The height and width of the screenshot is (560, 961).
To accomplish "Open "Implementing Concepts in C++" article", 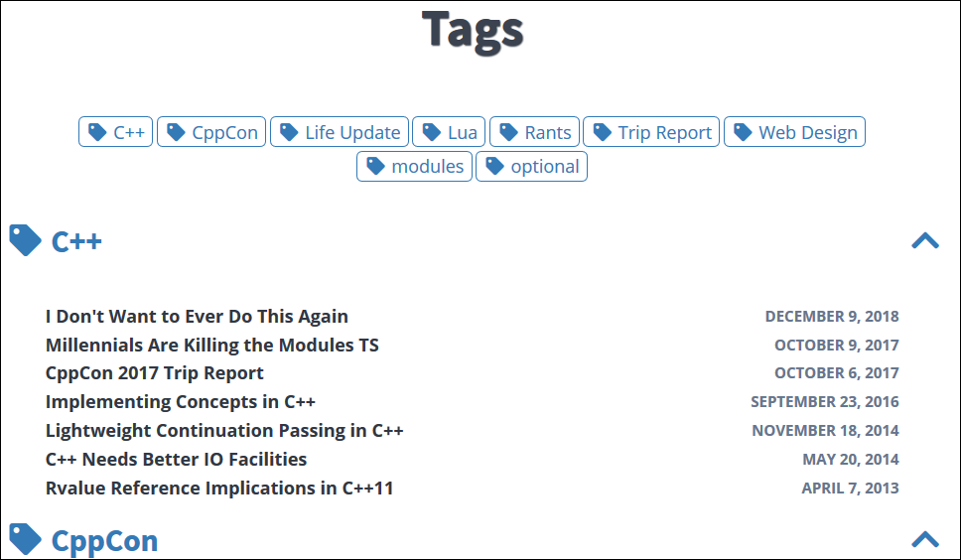I will tap(181, 402).
